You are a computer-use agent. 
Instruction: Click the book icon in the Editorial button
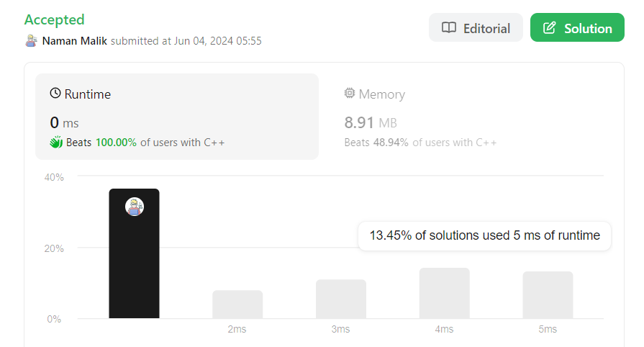(449, 28)
